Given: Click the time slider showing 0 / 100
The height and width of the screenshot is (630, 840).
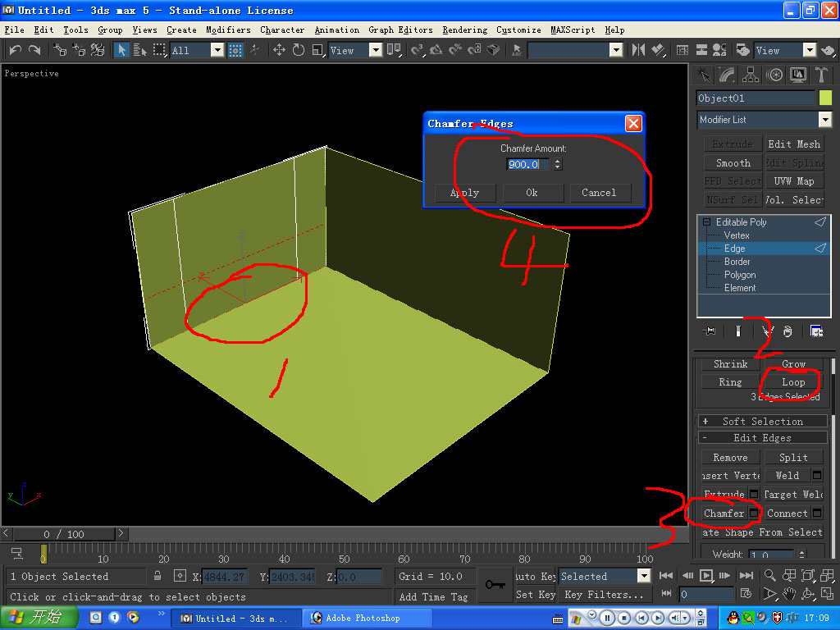Looking at the screenshot, I should pyautogui.click(x=64, y=533).
